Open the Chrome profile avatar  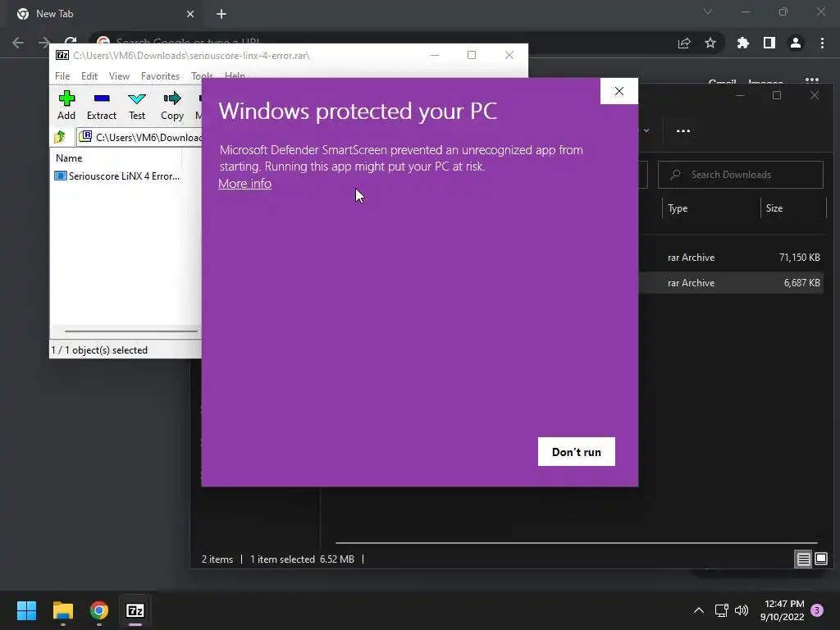click(796, 43)
